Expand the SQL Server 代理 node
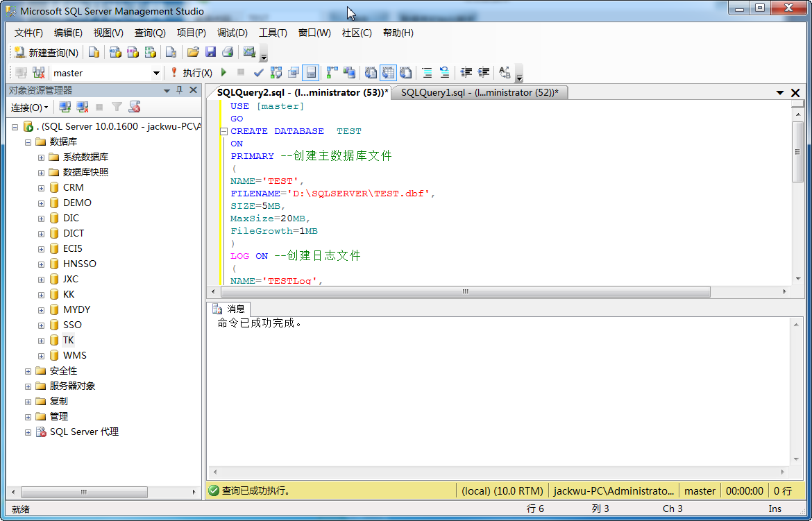The height and width of the screenshot is (521, 812). (28, 432)
